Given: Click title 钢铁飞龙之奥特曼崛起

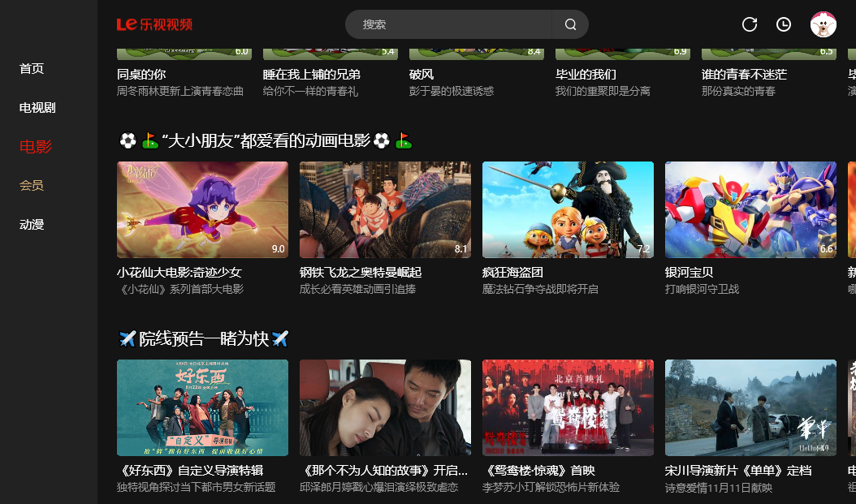Looking at the screenshot, I should tap(361, 272).
